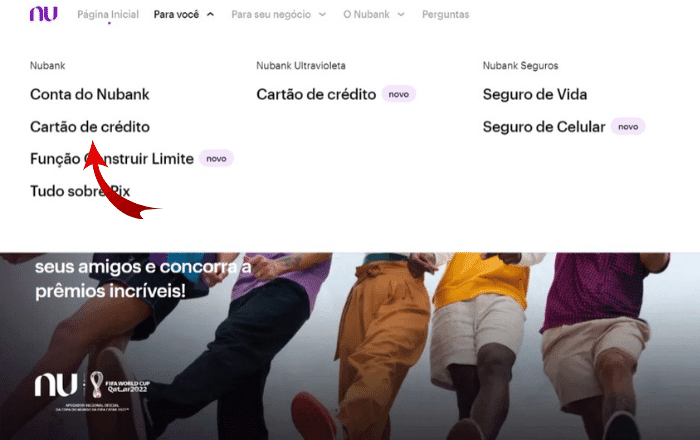Open Cartão de crédito under Nubank
Screen dimensions: 700x440
click(90, 127)
